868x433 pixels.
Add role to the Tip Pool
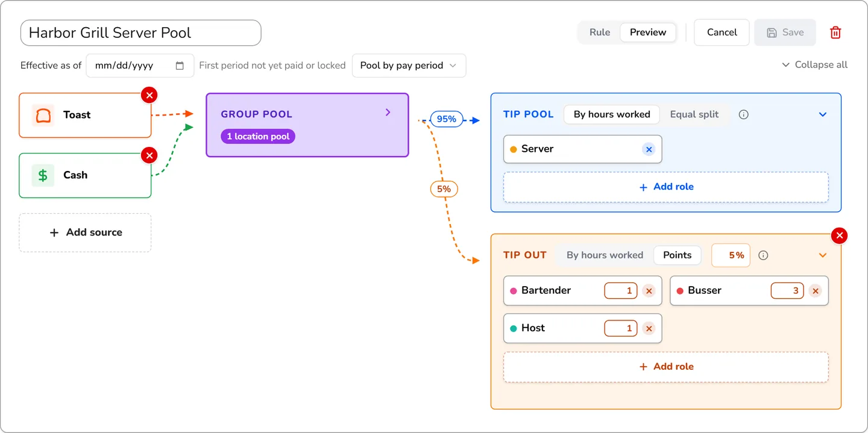[x=666, y=187]
